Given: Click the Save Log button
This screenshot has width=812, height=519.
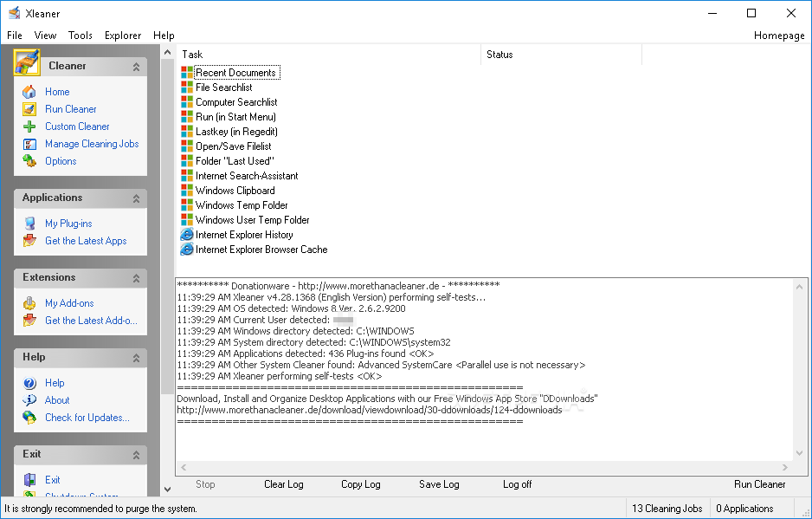Looking at the screenshot, I should [439, 484].
